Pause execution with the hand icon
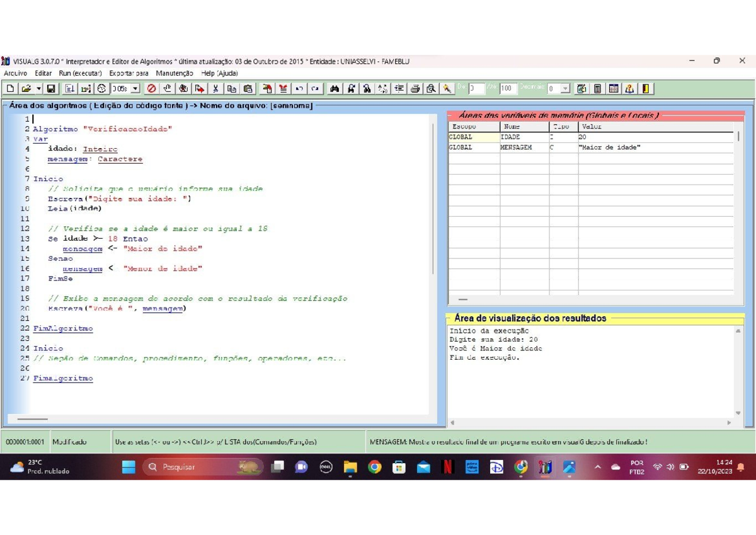This screenshot has width=756, height=535. coord(167,89)
